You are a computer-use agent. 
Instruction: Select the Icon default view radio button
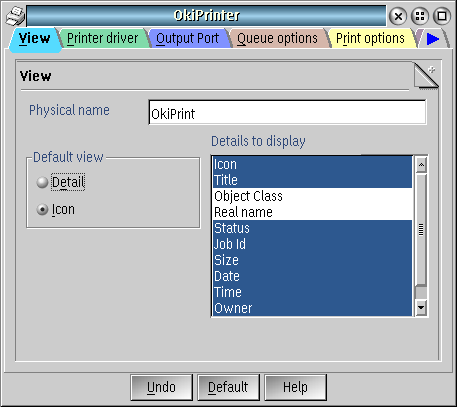coord(42,209)
